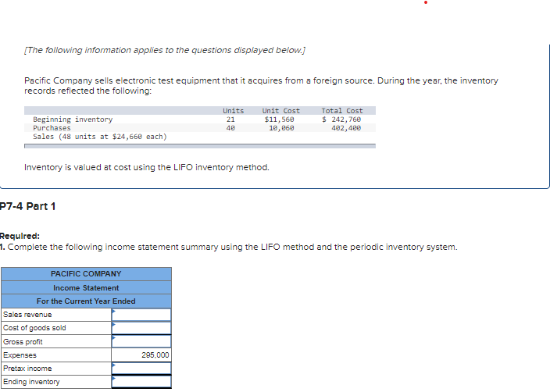Click the Unit Cost column header
This screenshot has height=392, width=550.
tap(281, 111)
